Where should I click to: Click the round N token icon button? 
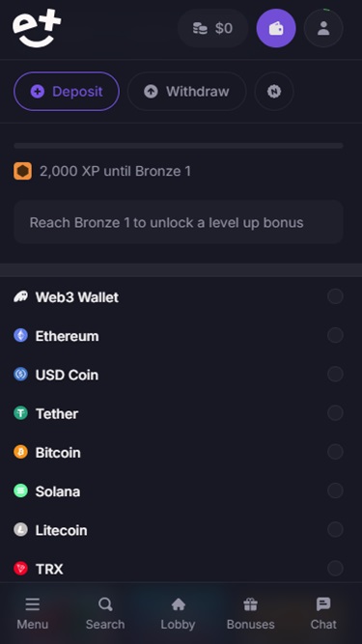(274, 91)
